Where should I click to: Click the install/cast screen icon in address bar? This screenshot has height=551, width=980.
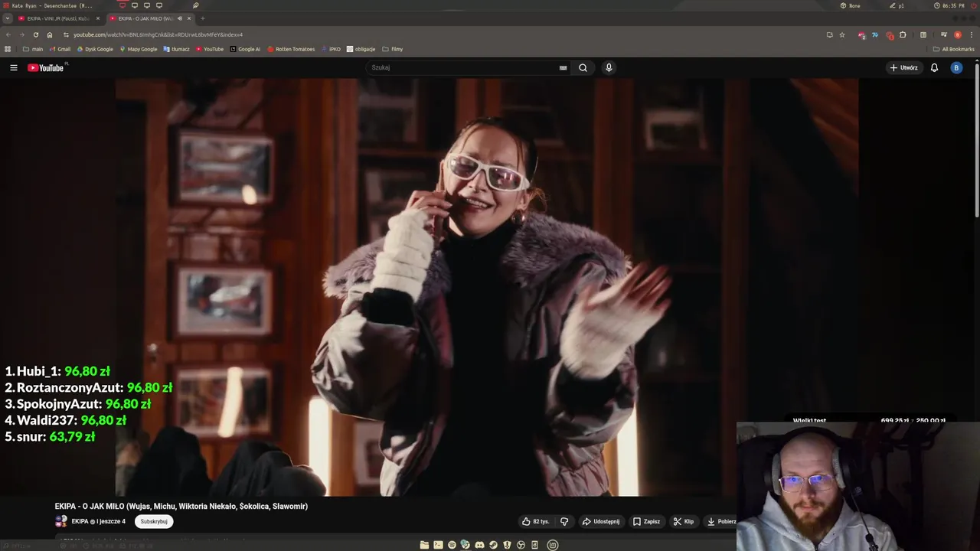point(830,34)
